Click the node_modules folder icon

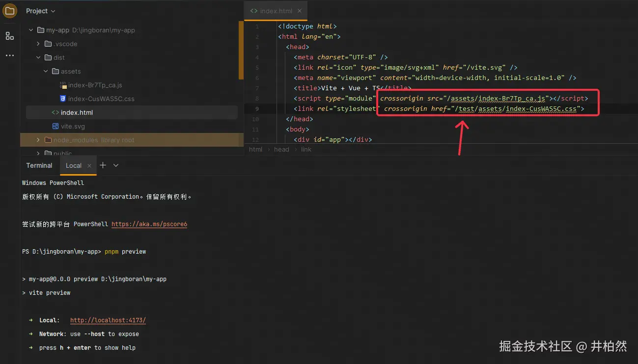(x=48, y=140)
